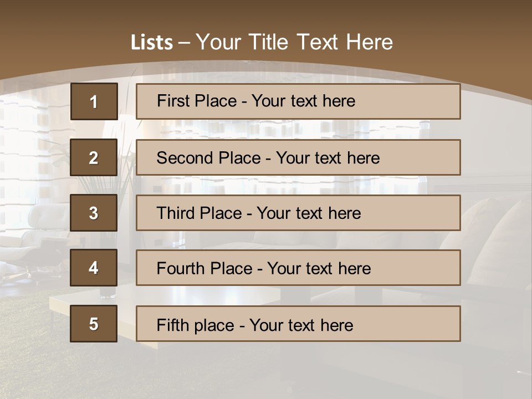Viewport: 532px width, 399px height.
Task: Select the bold word "Lists" in title
Action: [152, 43]
